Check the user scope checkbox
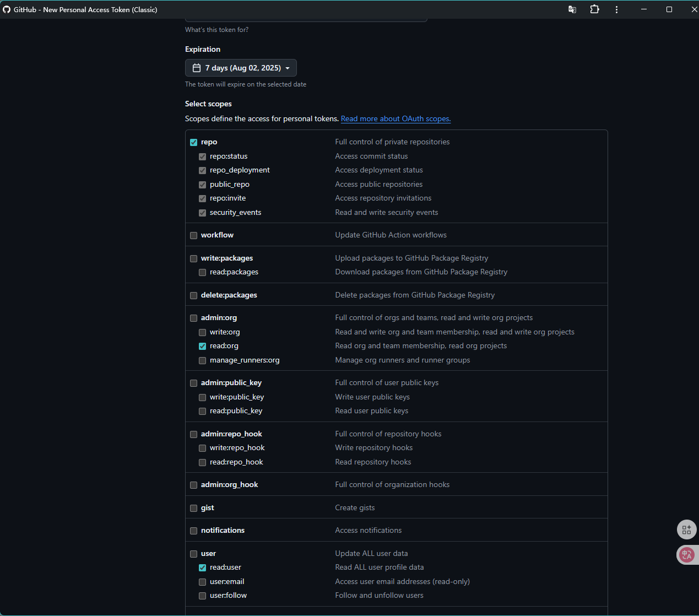699x616 pixels. pos(194,554)
